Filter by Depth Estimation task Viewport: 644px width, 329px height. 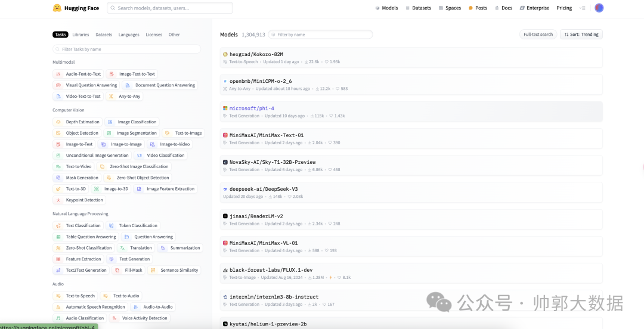click(x=78, y=122)
